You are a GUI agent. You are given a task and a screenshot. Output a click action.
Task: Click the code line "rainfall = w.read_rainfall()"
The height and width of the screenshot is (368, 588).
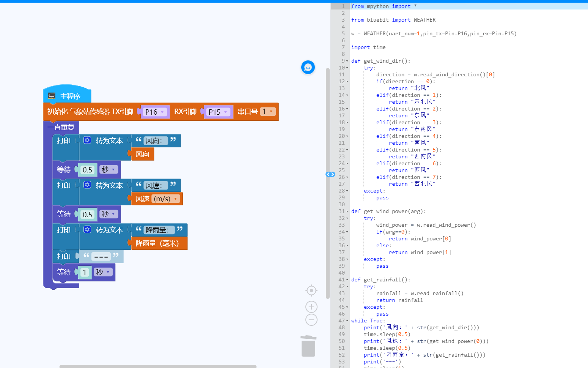coord(420,293)
